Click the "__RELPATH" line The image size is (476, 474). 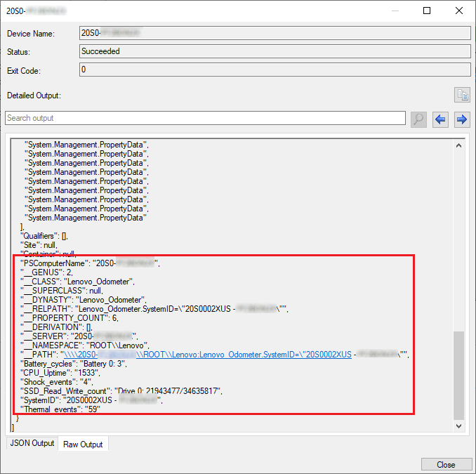click(154, 309)
